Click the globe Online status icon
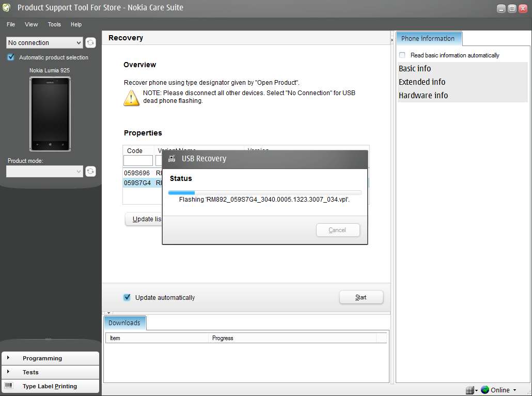The image size is (532, 396). [485, 390]
